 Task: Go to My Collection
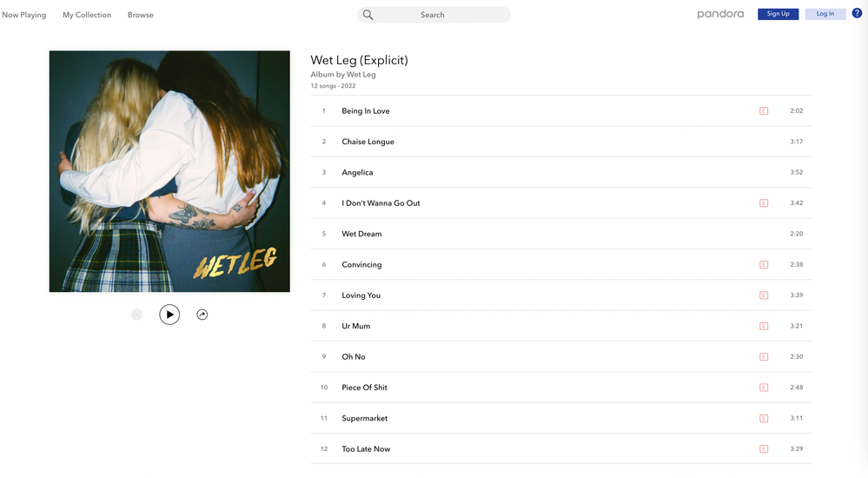click(x=87, y=15)
